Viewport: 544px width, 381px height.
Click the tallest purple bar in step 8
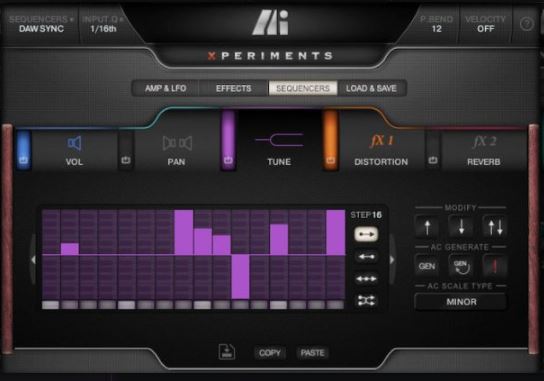pyautogui.click(x=184, y=232)
